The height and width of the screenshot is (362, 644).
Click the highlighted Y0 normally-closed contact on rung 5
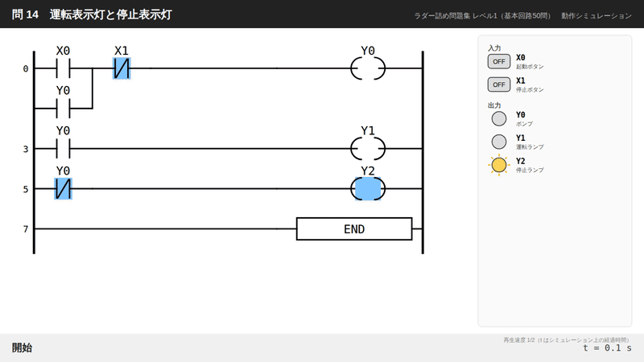(x=64, y=189)
